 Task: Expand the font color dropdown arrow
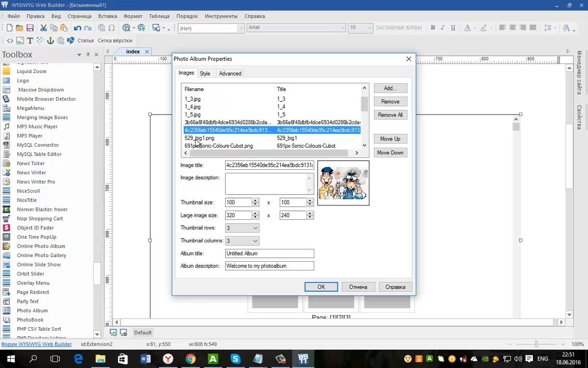click(x=474, y=28)
